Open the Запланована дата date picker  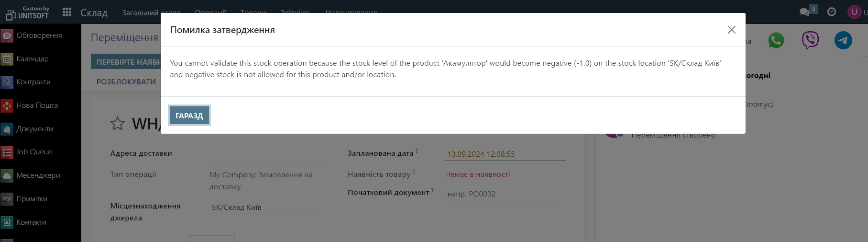505,154
